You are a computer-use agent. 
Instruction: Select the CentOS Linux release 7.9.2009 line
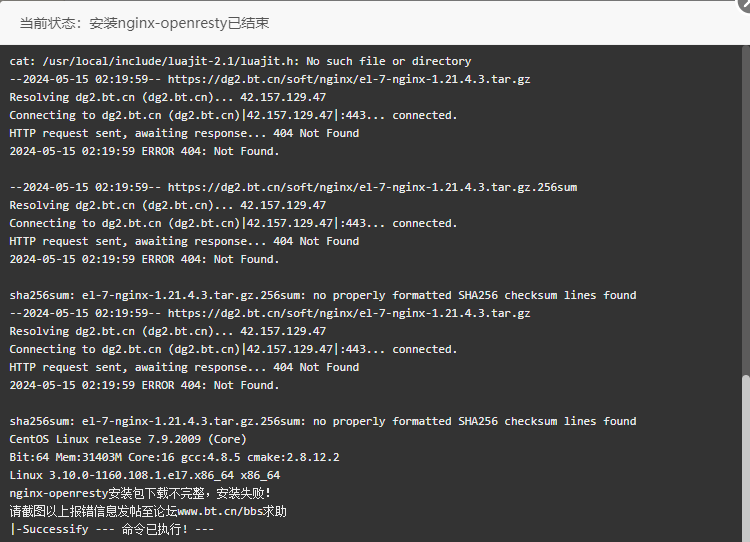click(x=128, y=439)
